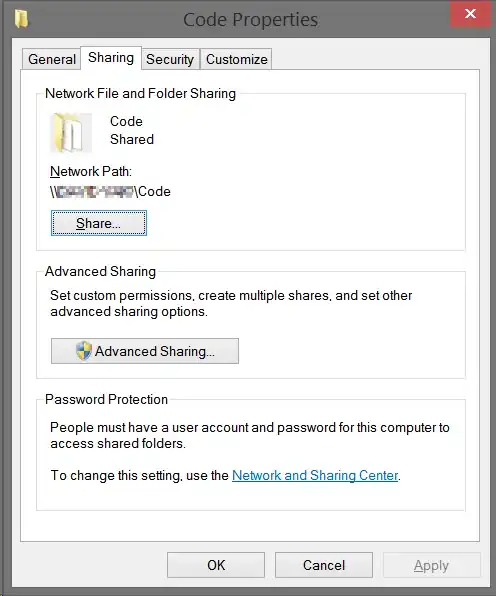The width and height of the screenshot is (496, 596).
Task: Confirm with the OK button
Action: click(x=216, y=565)
